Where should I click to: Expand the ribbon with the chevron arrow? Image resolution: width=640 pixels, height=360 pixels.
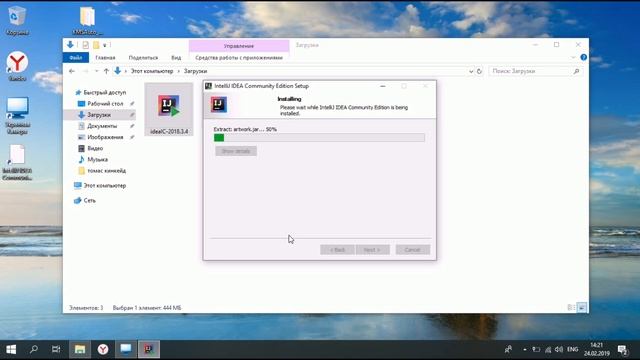[x=573, y=58]
